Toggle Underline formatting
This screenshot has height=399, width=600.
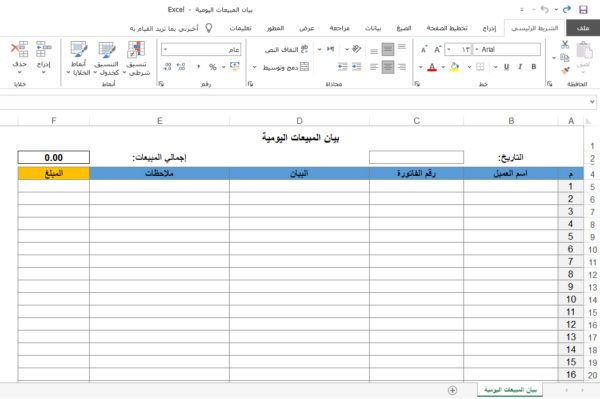(507, 67)
